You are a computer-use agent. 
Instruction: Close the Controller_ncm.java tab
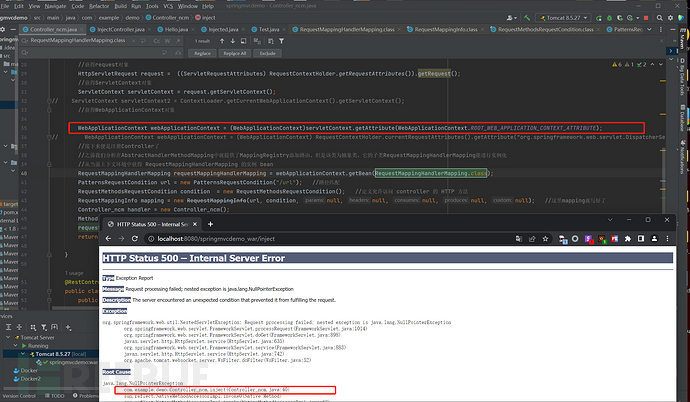click(x=82, y=29)
